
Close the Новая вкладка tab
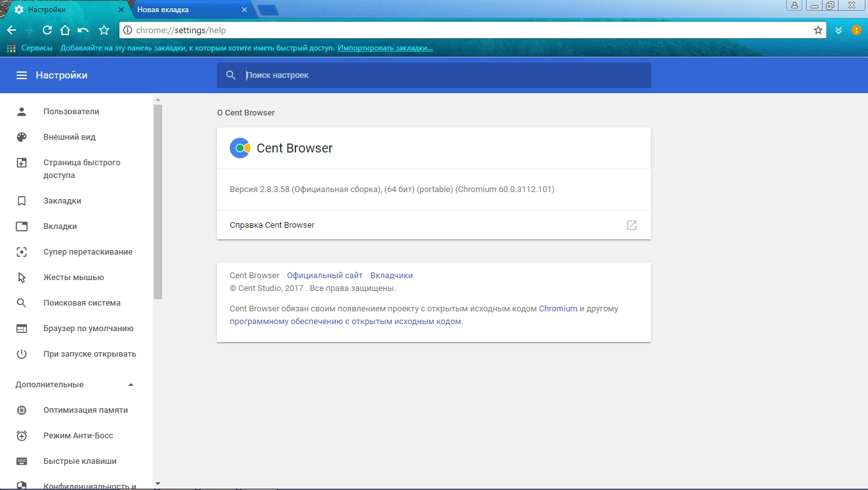[x=244, y=10]
